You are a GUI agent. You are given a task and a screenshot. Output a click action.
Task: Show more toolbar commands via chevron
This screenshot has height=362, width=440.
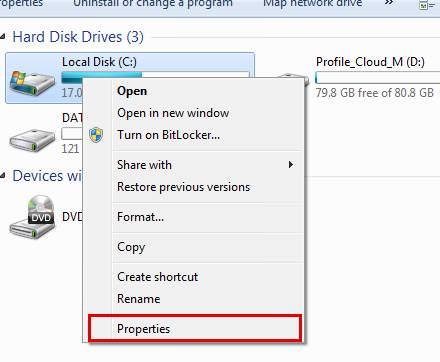389,3
